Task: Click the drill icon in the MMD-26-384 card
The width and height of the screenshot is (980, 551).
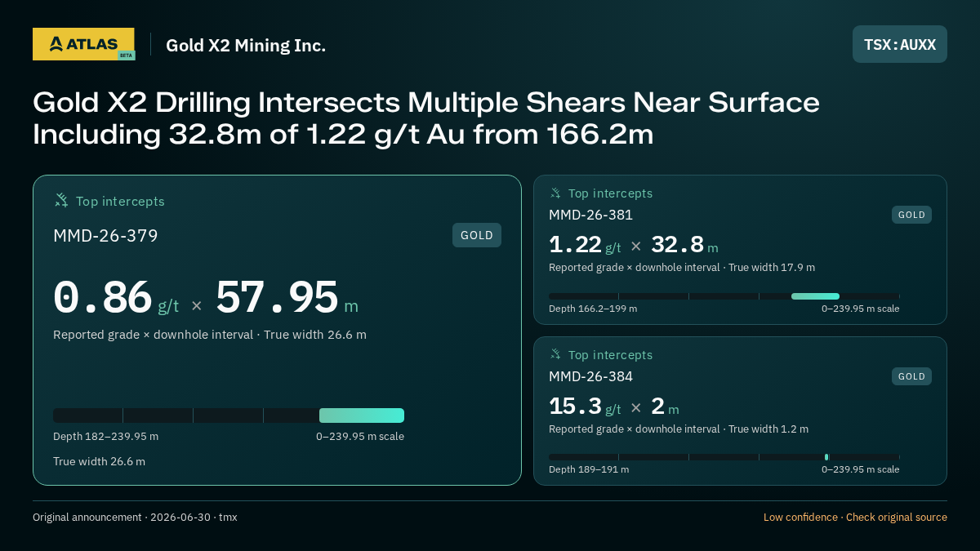Action: tap(555, 354)
